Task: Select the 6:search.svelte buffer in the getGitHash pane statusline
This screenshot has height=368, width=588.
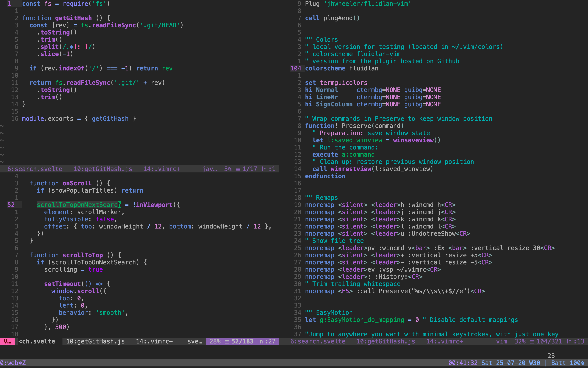Action: 35,169
